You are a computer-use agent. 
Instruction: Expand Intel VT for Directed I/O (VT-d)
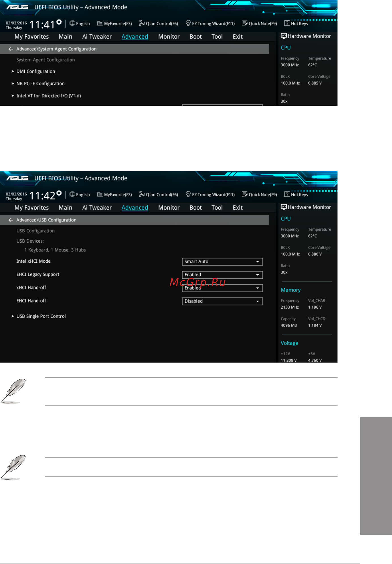46,96
